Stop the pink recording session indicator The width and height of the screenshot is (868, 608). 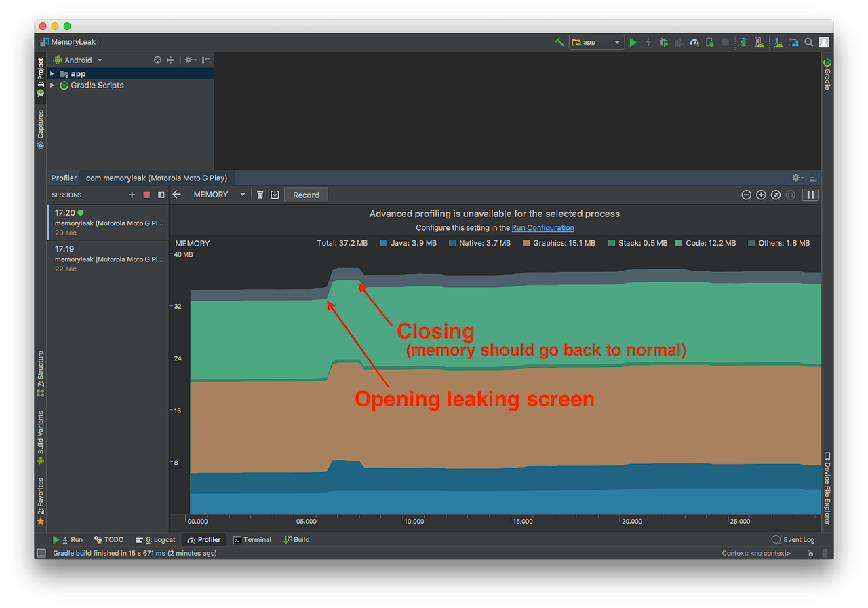point(146,195)
